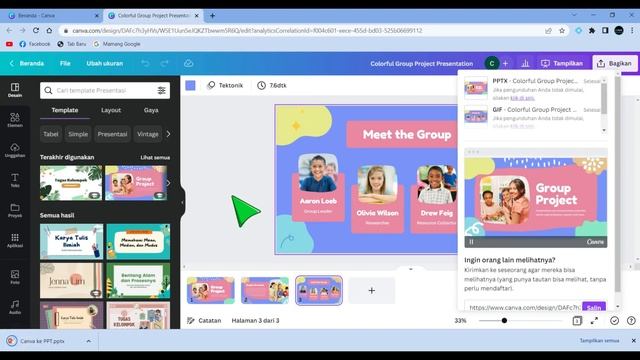The width and height of the screenshot is (640, 360).
Task: Open a new browser tab
Action: click(212, 16)
